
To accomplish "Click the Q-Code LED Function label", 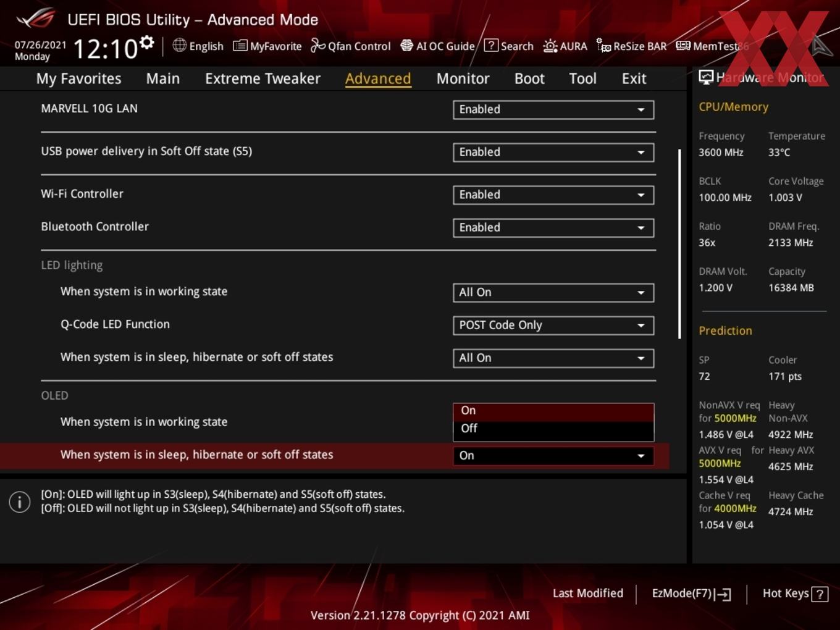I will click(x=115, y=324).
